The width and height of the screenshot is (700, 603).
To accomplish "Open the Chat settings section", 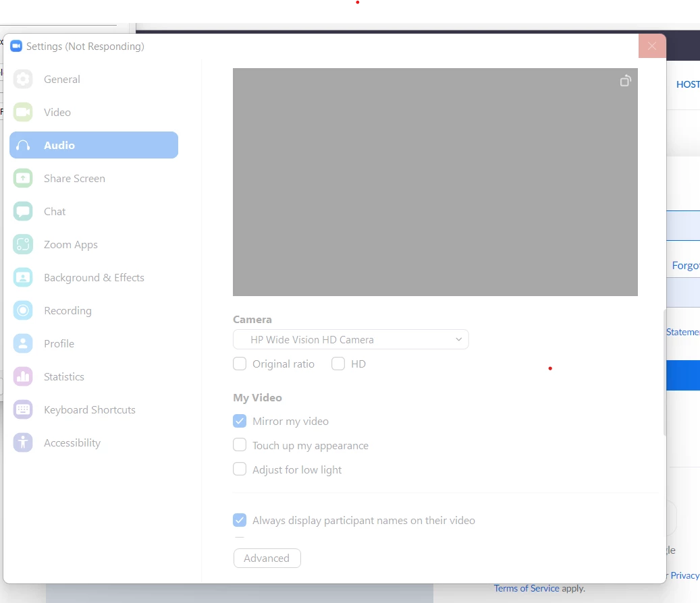I will click(x=94, y=211).
